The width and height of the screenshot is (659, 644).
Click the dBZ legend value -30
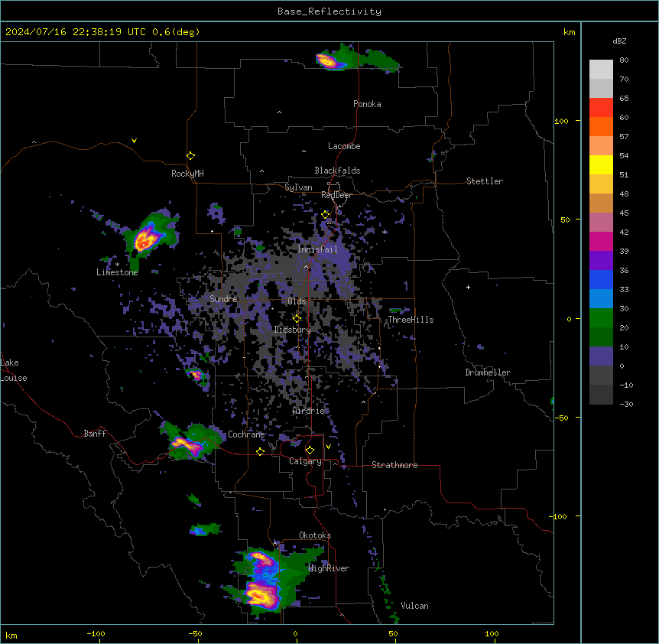click(x=626, y=404)
